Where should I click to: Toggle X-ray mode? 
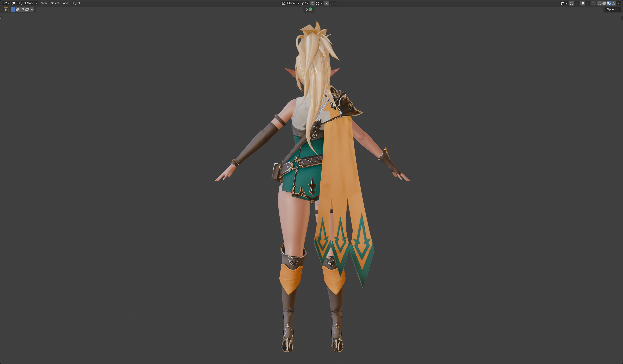[593, 3]
